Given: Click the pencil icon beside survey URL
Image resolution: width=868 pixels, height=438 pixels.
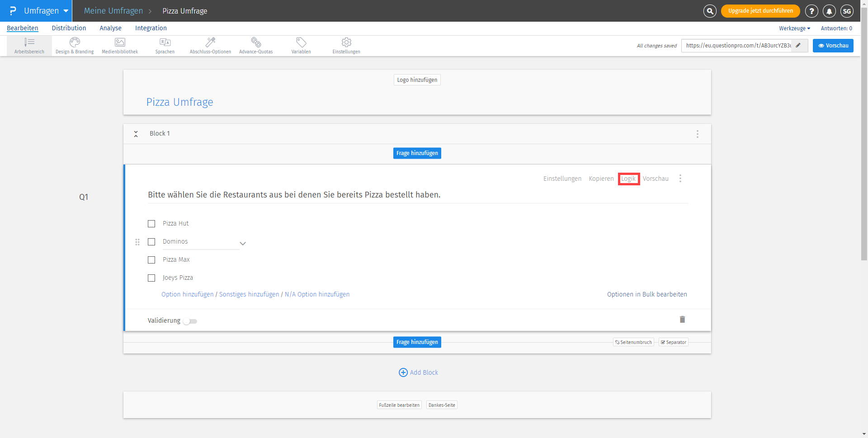Looking at the screenshot, I should [798, 45].
